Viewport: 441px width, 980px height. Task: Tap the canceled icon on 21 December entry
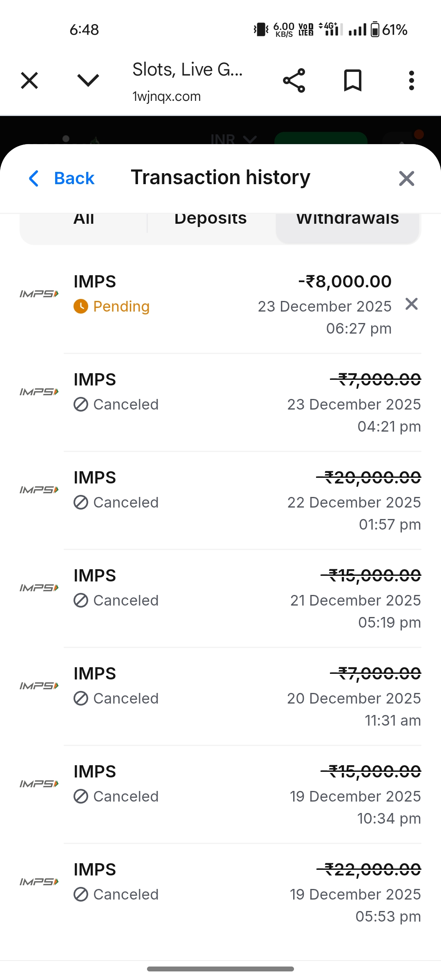click(x=81, y=600)
